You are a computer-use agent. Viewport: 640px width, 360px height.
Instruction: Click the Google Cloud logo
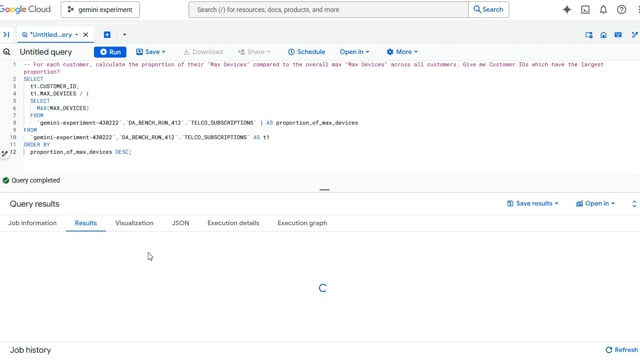pos(25,9)
